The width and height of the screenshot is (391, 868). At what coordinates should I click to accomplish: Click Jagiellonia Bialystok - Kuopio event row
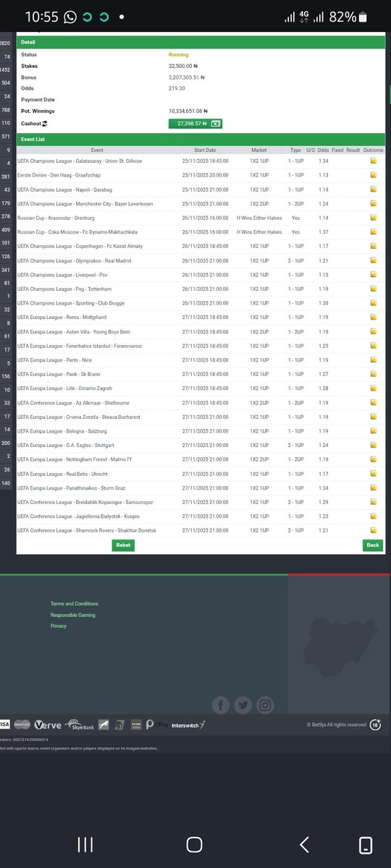[x=201, y=516]
